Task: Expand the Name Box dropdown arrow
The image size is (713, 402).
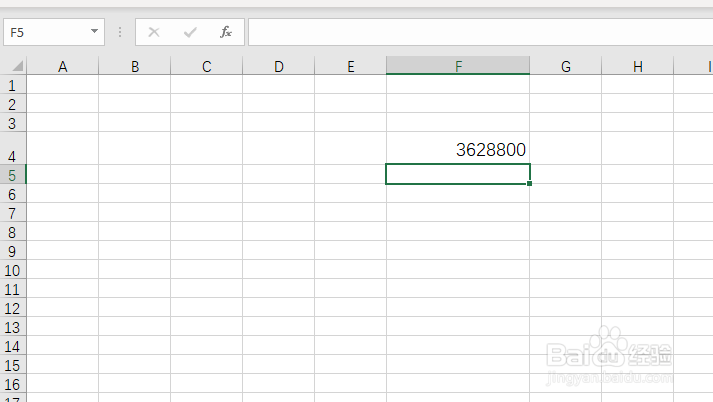Action: tap(94, 31)
